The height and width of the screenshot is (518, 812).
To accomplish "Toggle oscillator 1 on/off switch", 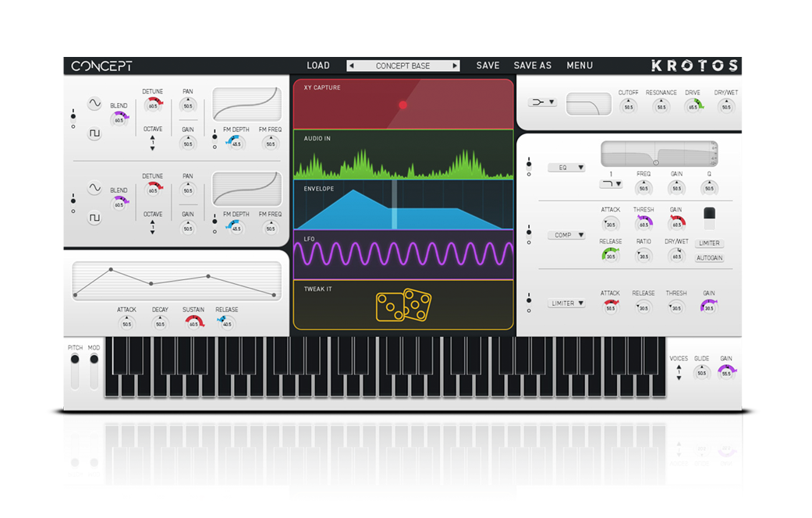I will click(x=73, y=119).
